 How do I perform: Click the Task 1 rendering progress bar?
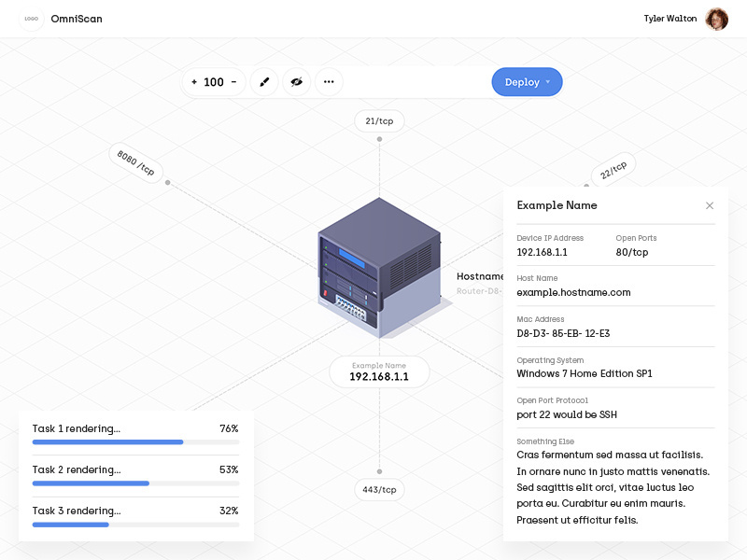click(135, 441)
